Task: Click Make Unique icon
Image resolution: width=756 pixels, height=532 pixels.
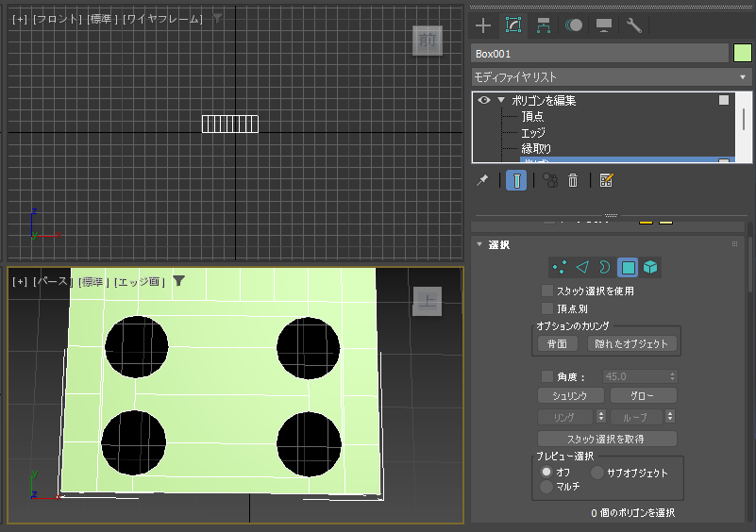Action: pos(550,181)
